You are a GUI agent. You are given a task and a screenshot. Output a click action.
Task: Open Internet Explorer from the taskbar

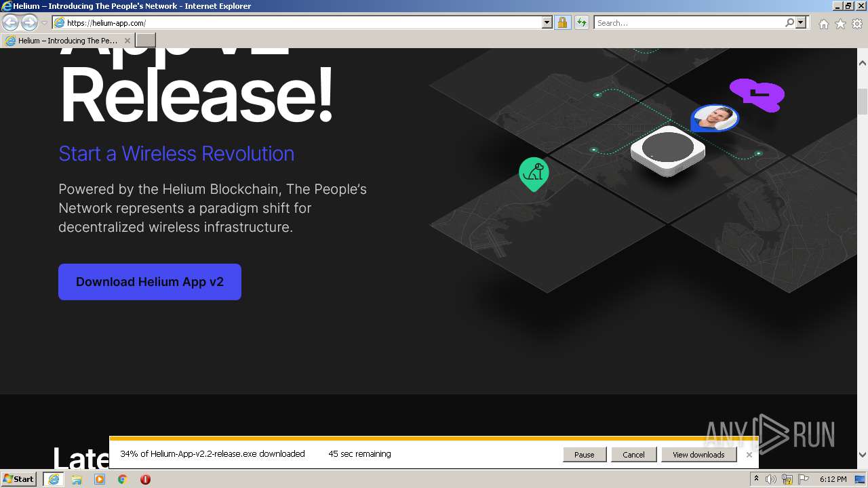pos(54,479)
